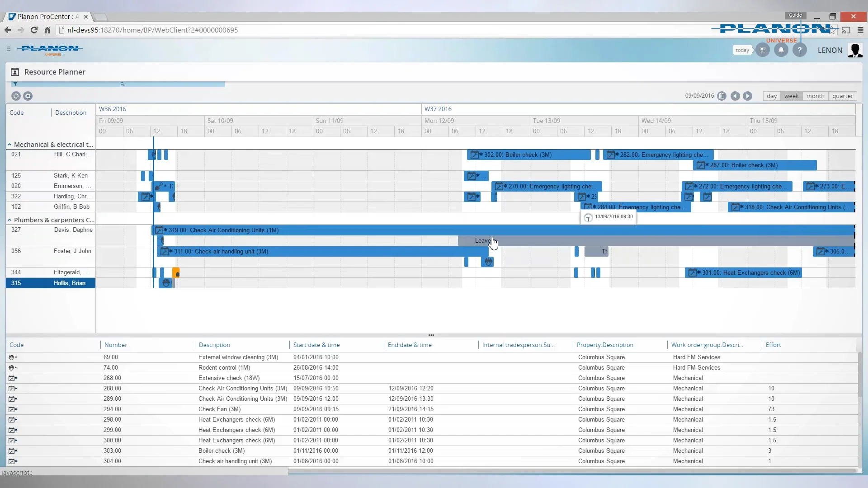868x488 pixels.
Task: Refresh the resource planner
Action: [16, 96]
